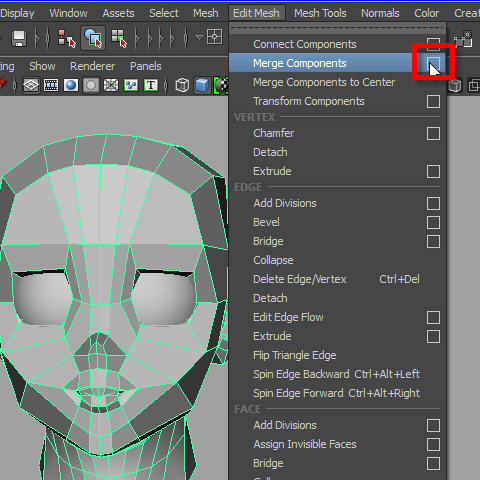The height and width of the screenshot is (480, 480).
Task: Open the panel Show menu
Action: 42,66
